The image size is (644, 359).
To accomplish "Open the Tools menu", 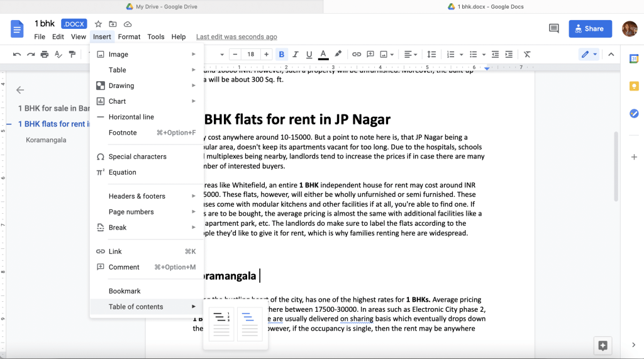I will click(156, 36).
